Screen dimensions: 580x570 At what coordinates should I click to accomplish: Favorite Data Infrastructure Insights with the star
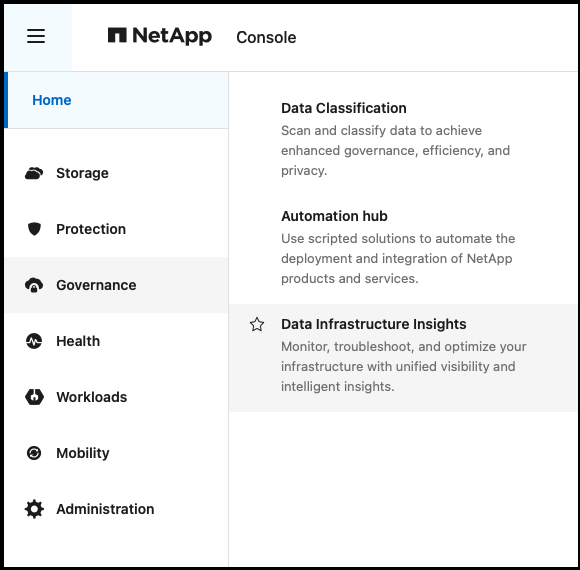pos(257,324)
